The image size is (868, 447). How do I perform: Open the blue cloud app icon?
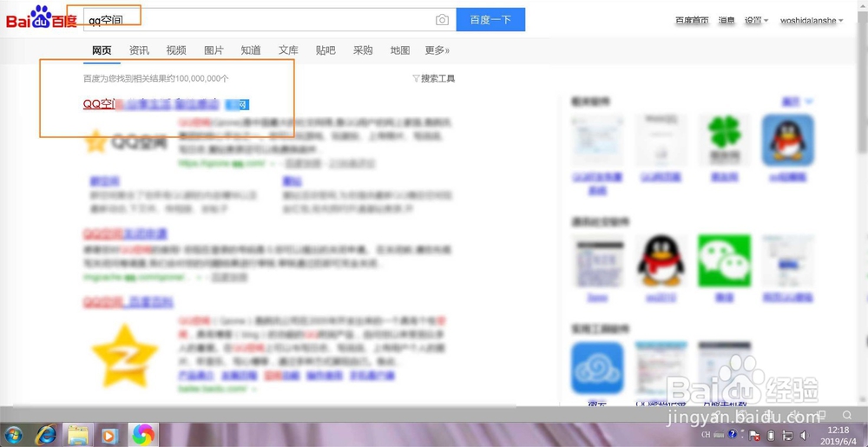(x=597, y=367)
